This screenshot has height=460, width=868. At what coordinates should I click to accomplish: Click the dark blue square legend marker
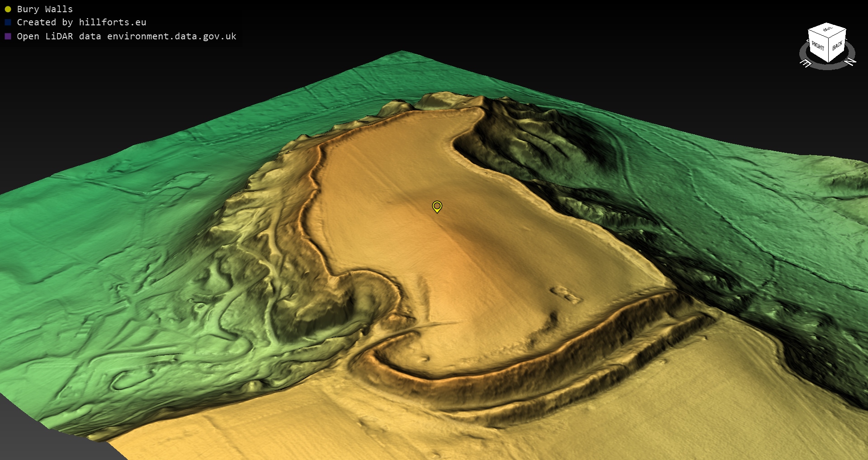pos(8,22)
